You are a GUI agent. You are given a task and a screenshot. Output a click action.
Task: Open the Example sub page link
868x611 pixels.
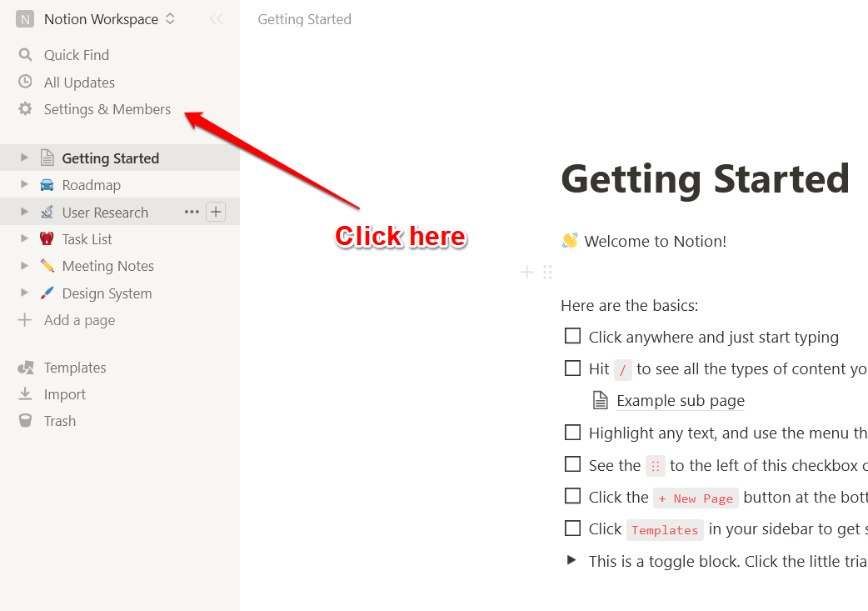pyautogui.click(x=681, y=400)
